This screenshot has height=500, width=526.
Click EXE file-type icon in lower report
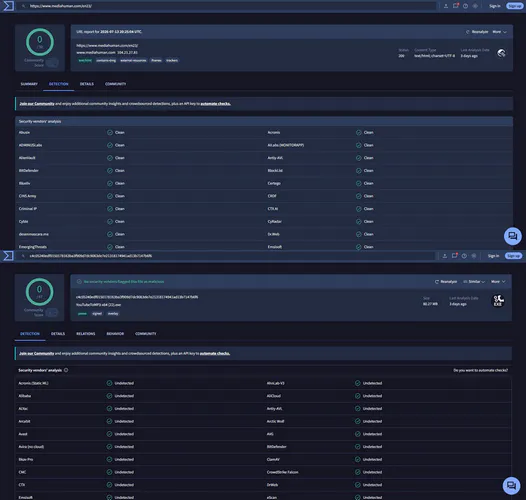click(x=498, y=301)
